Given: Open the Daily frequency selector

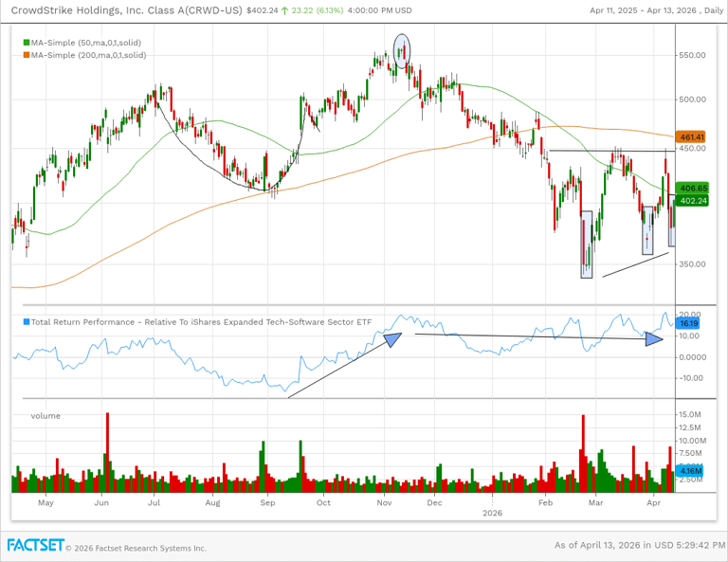Looking at the screenshot, I should [x=707, y=10].
